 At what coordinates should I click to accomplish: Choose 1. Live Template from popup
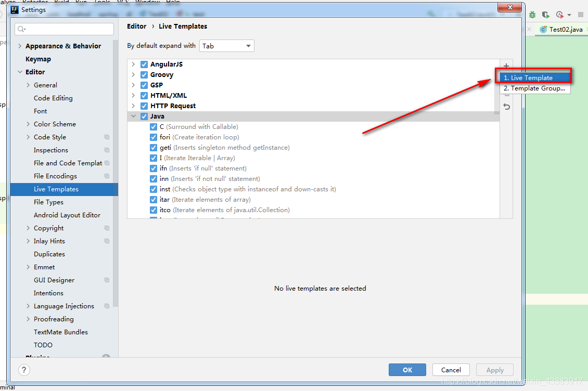[535, 77]
